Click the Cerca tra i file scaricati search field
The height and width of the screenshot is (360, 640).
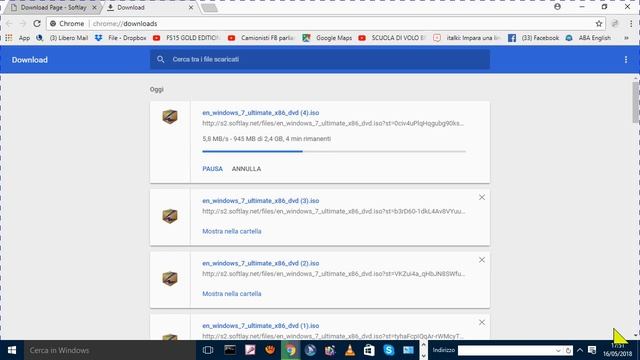click(x=320, y=59)
